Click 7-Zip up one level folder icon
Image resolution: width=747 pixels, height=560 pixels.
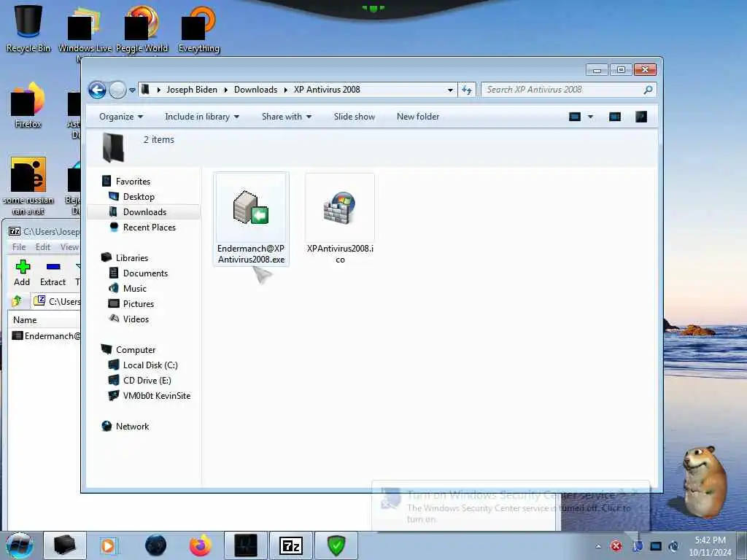(18, 301)
